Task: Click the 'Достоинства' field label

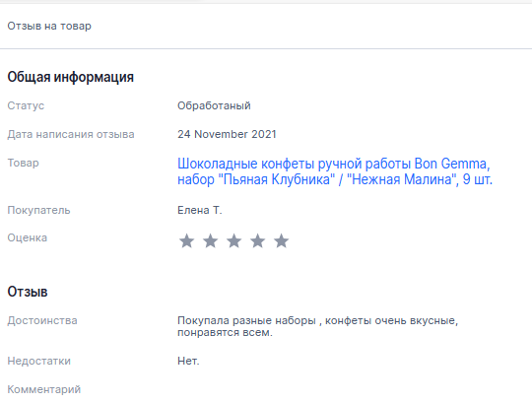Action: click(42, 320)
